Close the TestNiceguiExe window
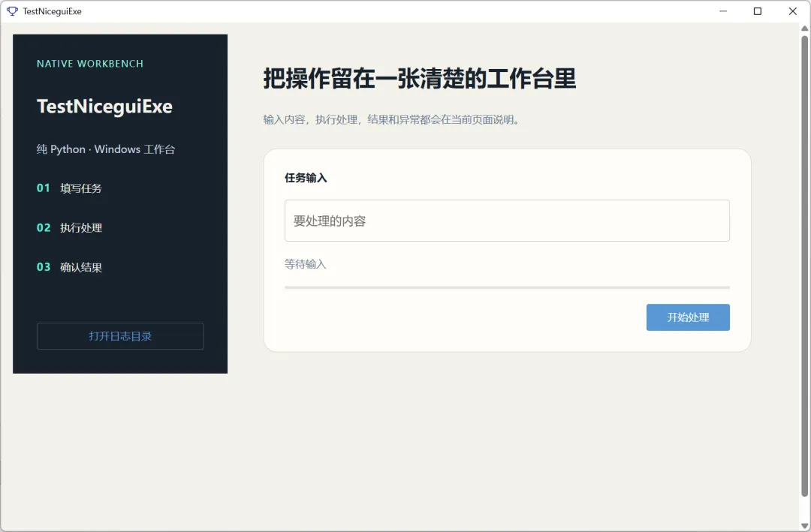 pos(792,11)
